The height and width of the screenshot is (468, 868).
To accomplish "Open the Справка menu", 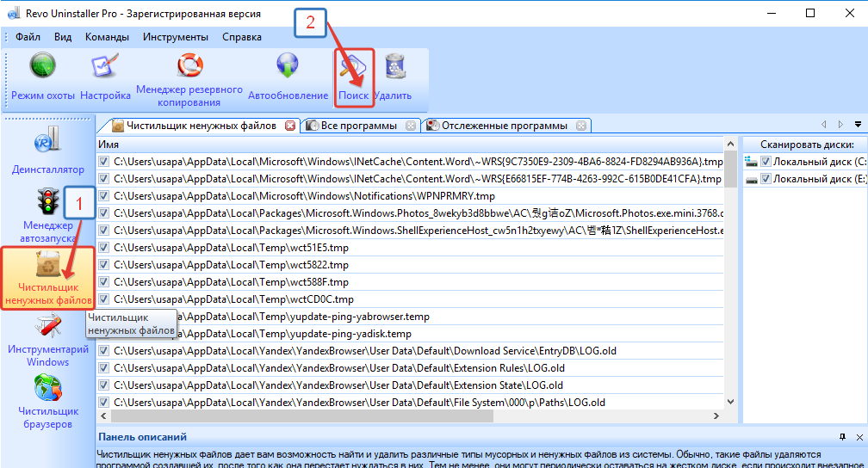I will [x=242, y=37].
